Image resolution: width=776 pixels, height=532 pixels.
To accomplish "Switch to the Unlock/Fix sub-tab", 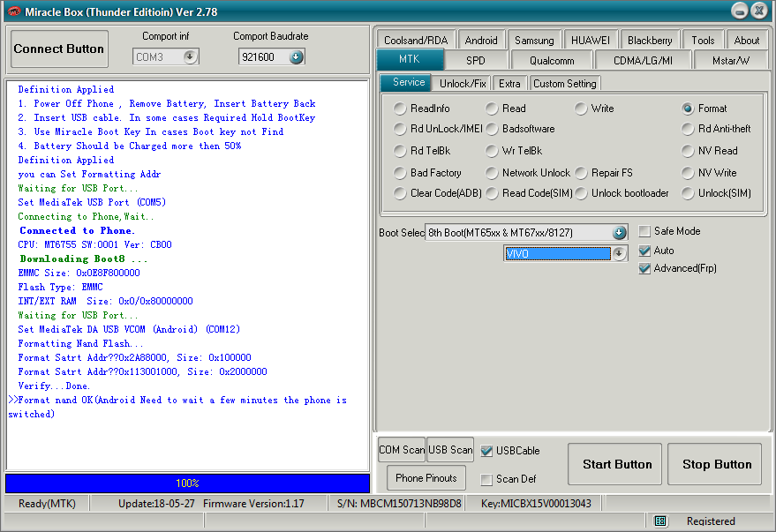I will [x=463, y=84].
